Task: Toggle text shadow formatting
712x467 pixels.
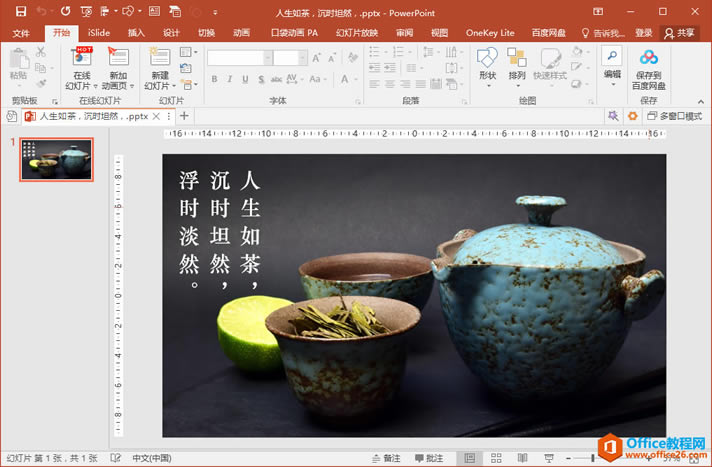Action: point(261,79)
